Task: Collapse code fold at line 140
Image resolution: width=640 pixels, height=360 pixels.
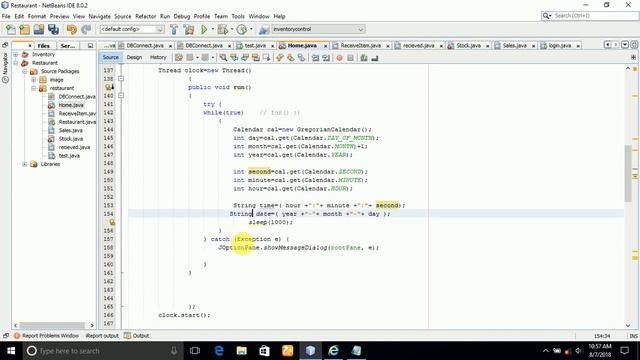Action: tap(121, 96)
